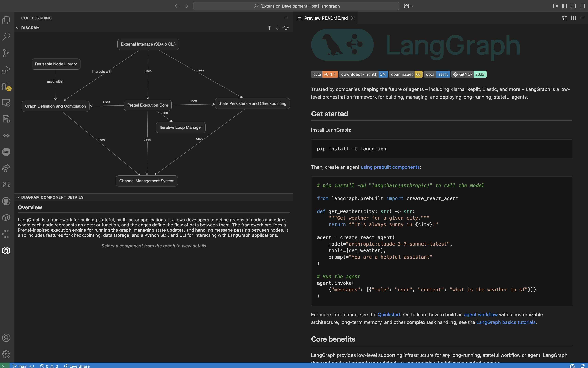The height and width of the screenshot is (368, 588).
Task: Open the Copilot chat icon in title bar
Action: [406, 6]
